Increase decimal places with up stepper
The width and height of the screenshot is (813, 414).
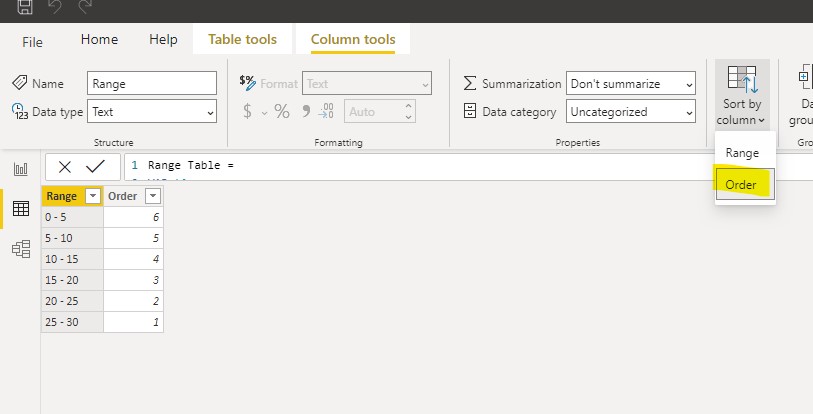[409, 106]
